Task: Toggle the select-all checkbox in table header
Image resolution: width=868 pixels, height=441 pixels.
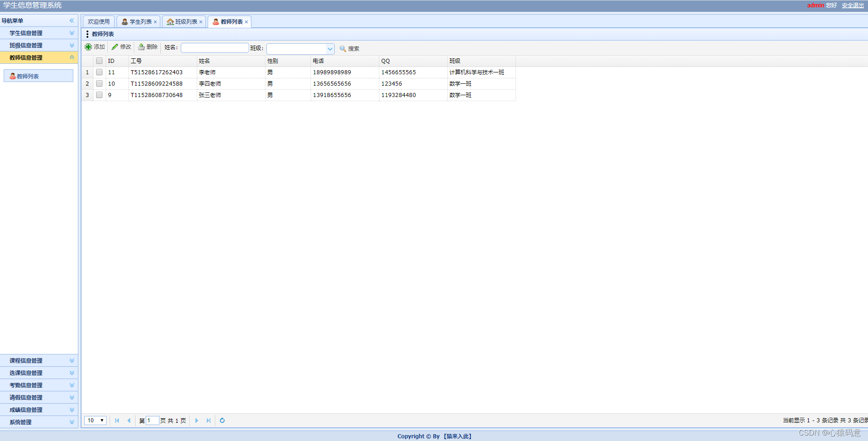Action: tap(99, 61)
